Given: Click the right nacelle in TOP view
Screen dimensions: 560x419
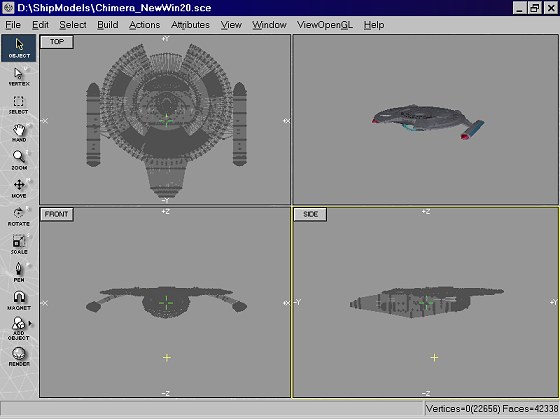Looking at the screenshot, I should tap(240, 124).
